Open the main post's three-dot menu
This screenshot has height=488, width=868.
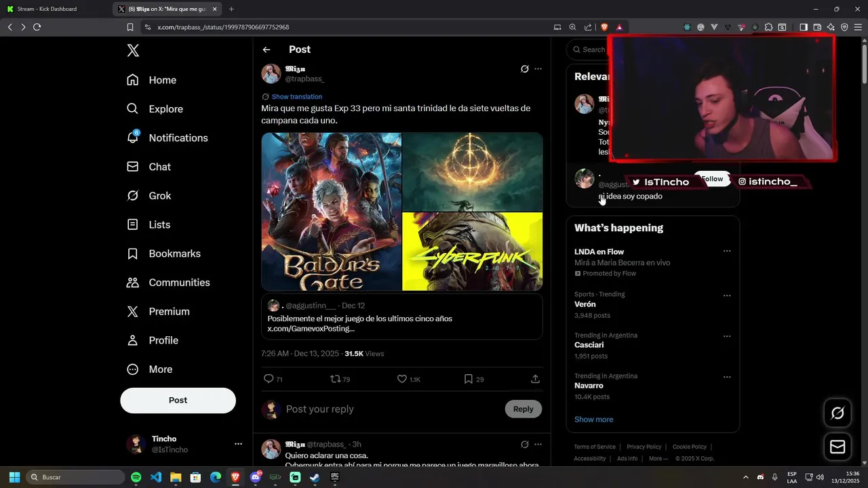click(x=538, y=69)
